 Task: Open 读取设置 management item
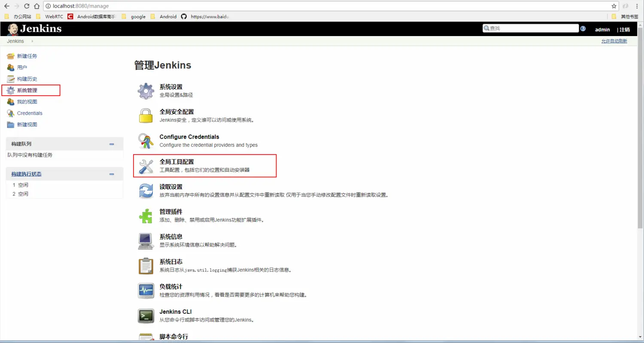171,187
